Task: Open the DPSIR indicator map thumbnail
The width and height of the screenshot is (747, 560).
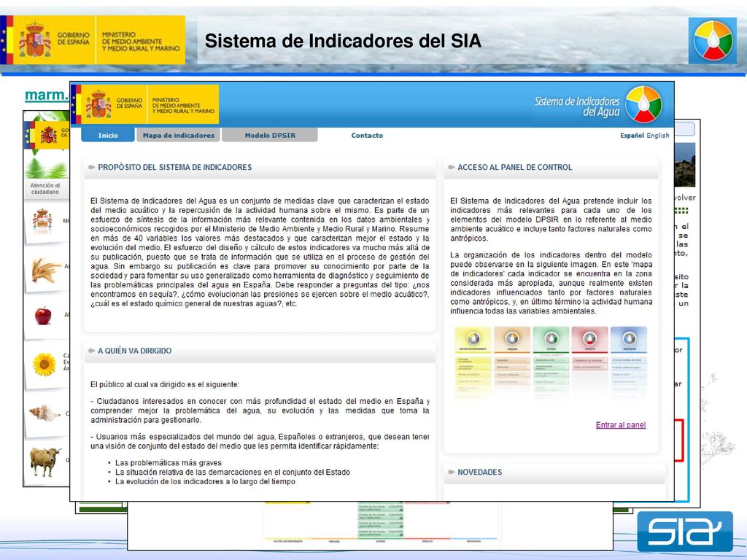Action: [x=551, y=363]
